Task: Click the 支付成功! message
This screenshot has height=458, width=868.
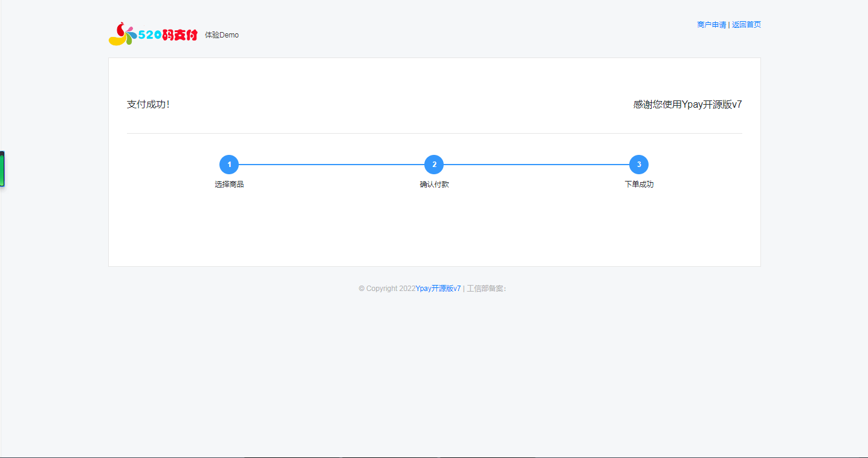Action: (x=148, y=104)
